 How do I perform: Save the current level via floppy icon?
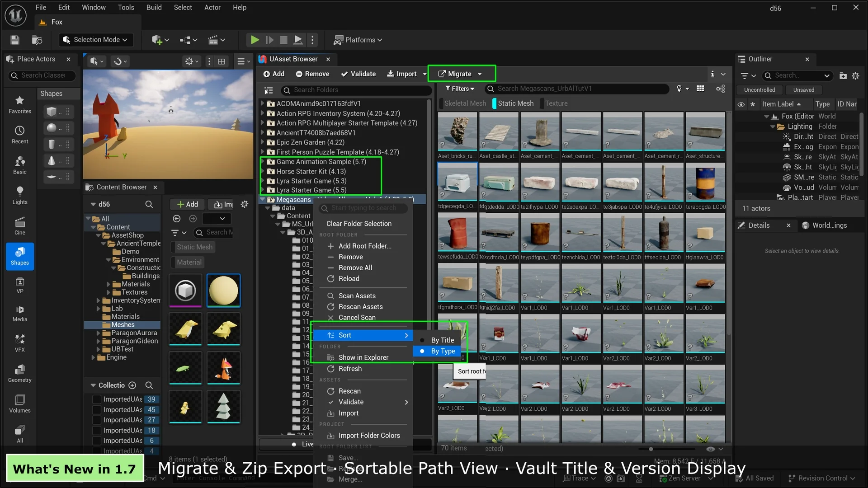(x=15, y=40)
